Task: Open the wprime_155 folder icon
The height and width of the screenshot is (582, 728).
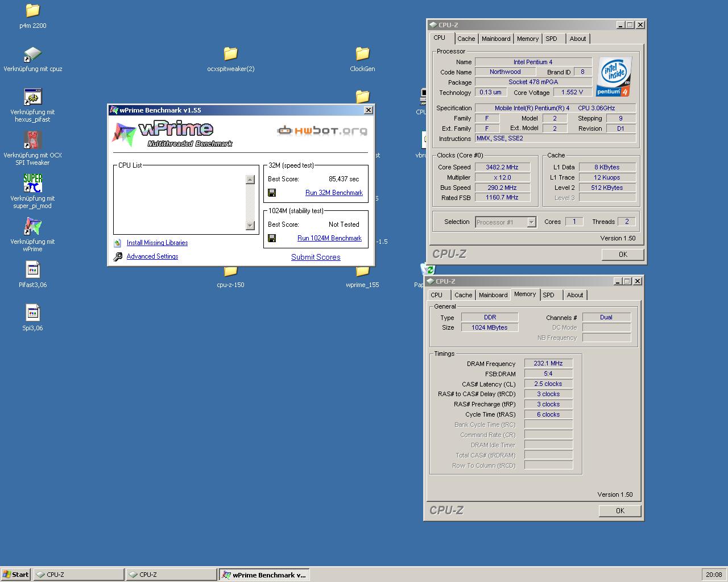Action: [362, 273]
